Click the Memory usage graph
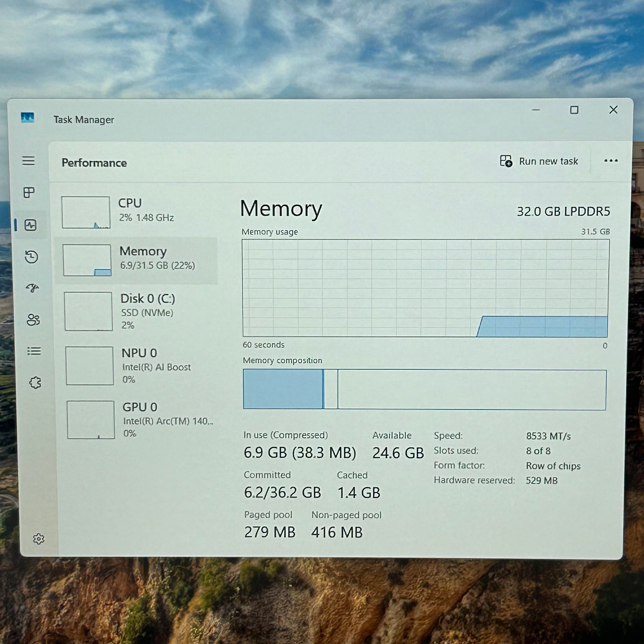The height and width of the screenshot is (644, 644). tap(426, 288)
